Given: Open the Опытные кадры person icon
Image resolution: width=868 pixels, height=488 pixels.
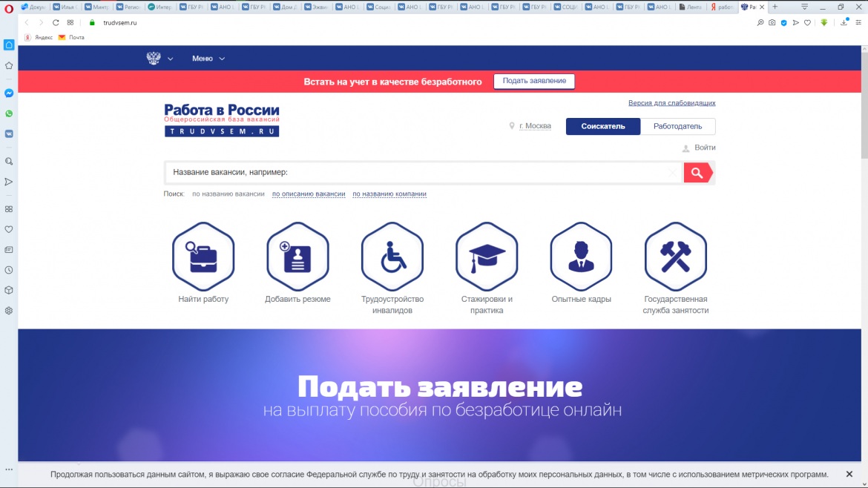Looking at the screenshot, I should tap(581, 256).
